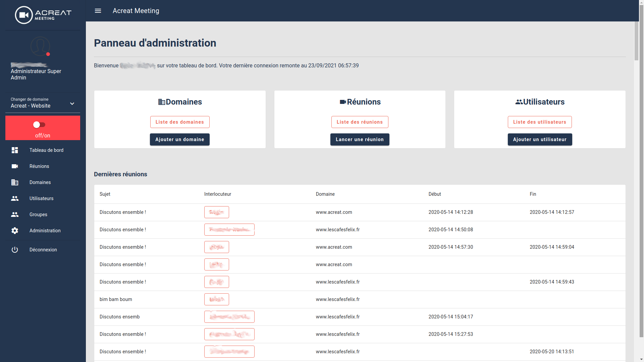This screenshot has width=644, height=362.
Task: Toggle the off/on availability switch
Action: tap(39, 125)
